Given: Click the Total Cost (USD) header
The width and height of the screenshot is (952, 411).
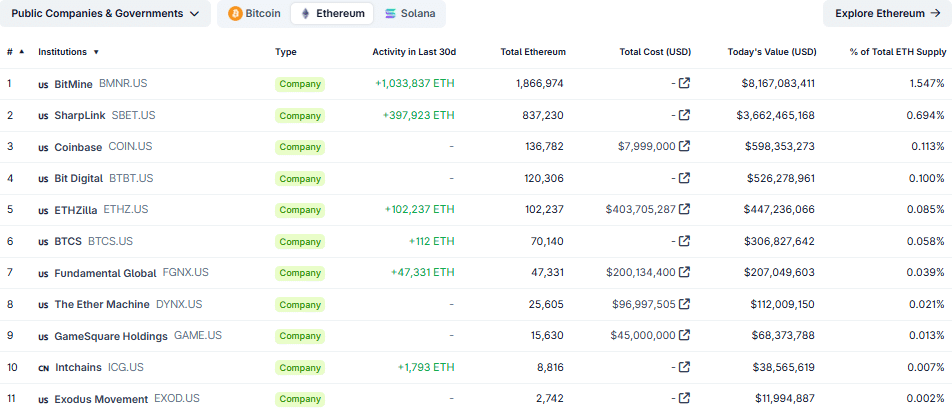Looking at the screenshot, I should pos(655,52).
